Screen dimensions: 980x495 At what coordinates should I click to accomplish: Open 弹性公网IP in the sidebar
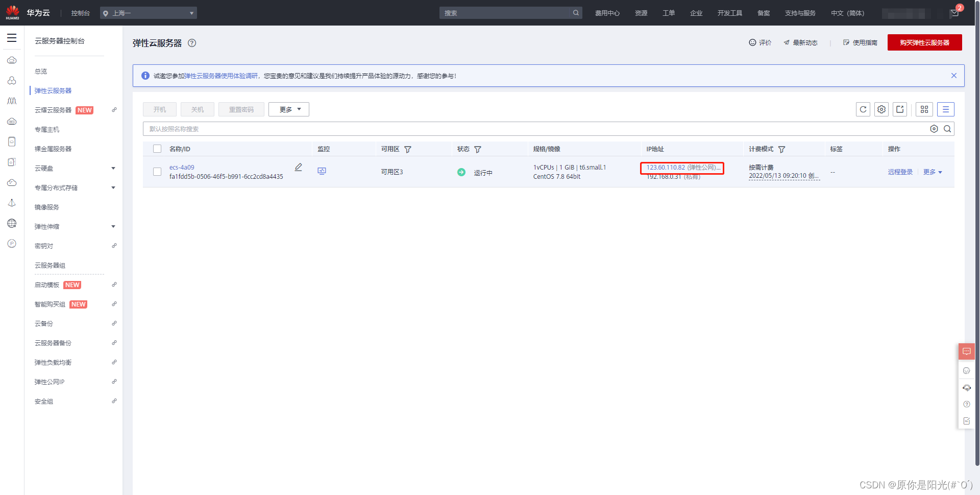(50, 382)
